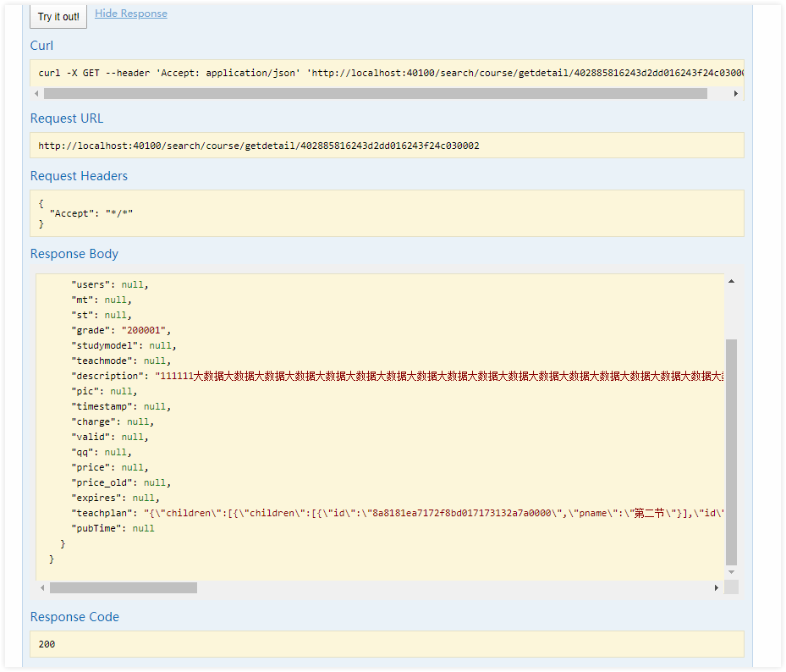
Task: Click the "pic": null line
Action: tap(104, 391)
